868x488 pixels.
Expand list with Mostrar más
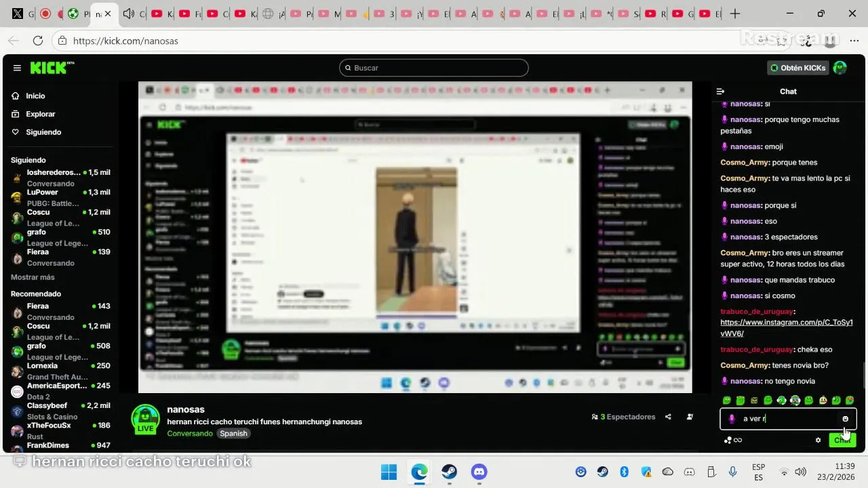(x=33, y=277)
